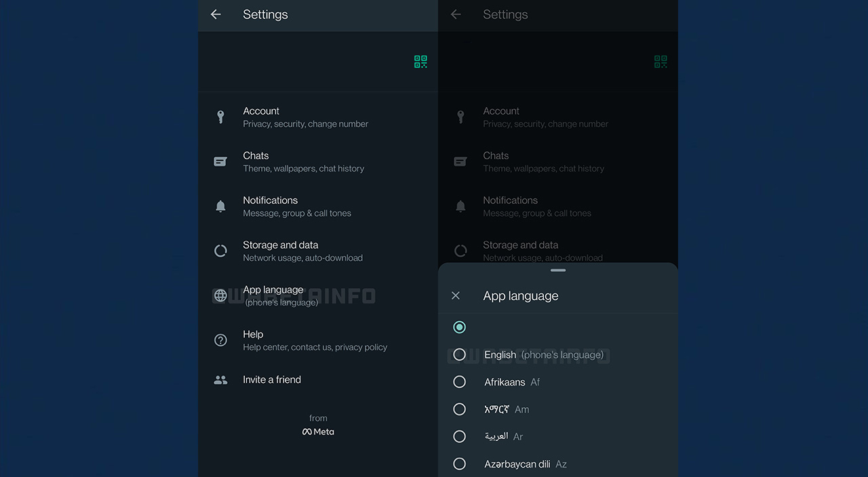Viewport: 868px width, 477px height.
Task: Close the App language sheet with X
Action: click(456, 296)
